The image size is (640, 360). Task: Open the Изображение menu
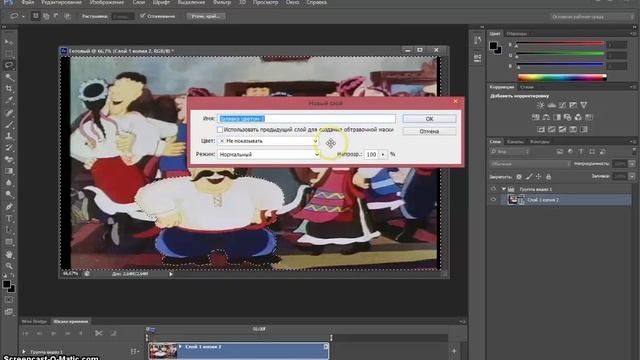click(107, 2)
